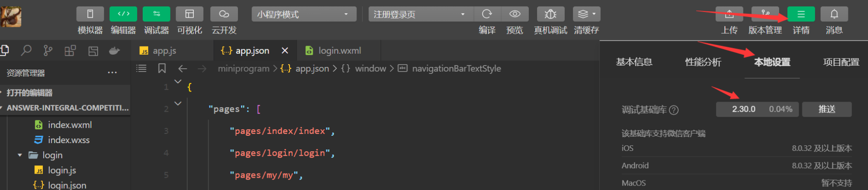Click the 编译 compile refresh icon
Viewport: 868px width, 190px height.
click(487, 14)
